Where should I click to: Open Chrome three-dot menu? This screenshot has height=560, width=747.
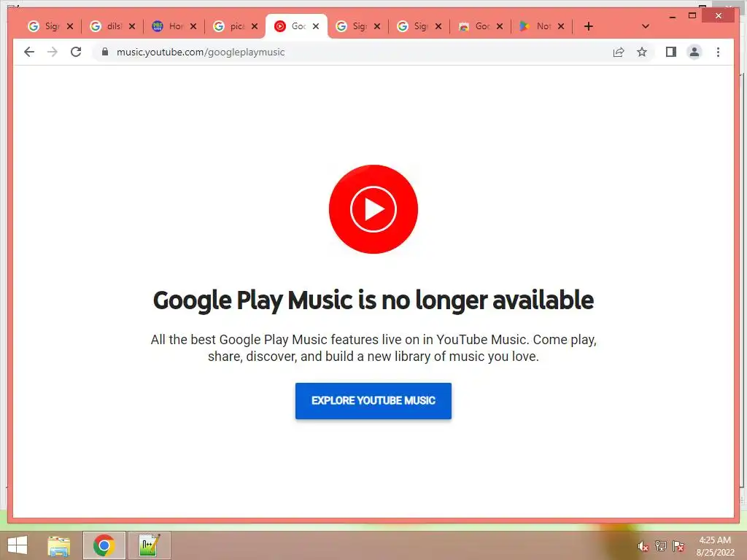(718, 52)
